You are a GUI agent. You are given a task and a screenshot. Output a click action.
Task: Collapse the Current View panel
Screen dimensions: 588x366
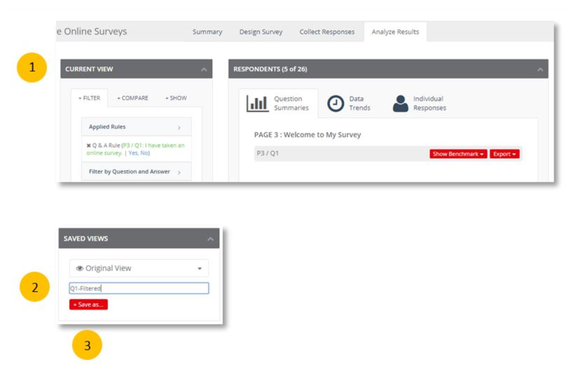[204, 70]
